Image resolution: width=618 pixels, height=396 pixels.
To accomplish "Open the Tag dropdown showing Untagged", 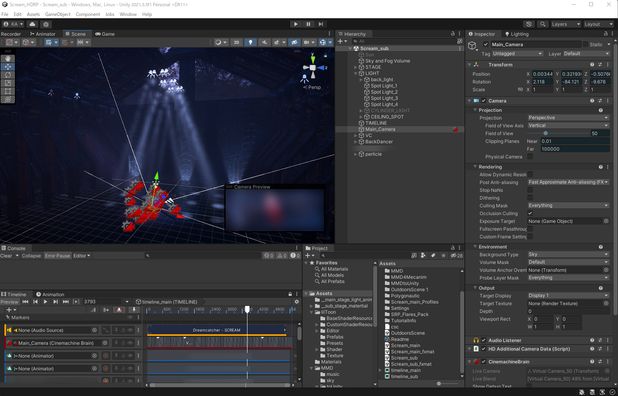I will click(517, 54).
